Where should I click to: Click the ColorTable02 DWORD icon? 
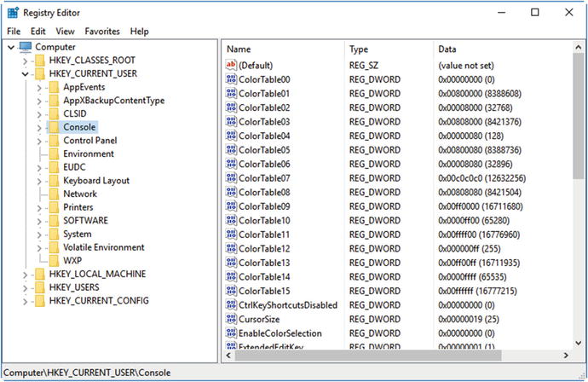click(231, 107)
